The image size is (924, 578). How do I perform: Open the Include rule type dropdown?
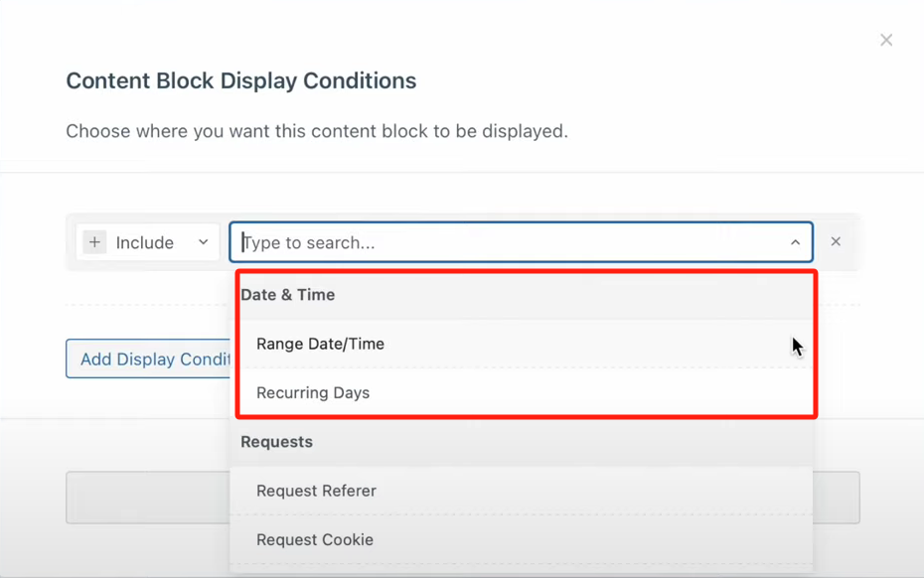tap(147, 242)
